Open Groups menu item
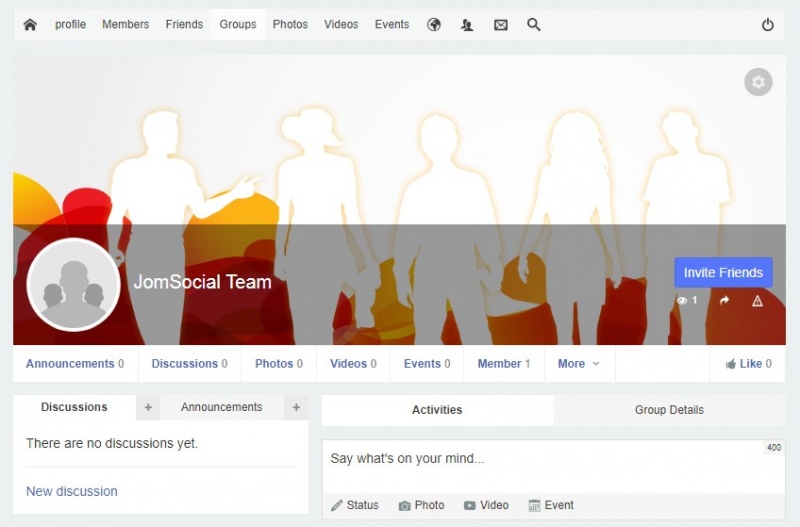This screenshot has width=800, height=527. tap(238, 24)
